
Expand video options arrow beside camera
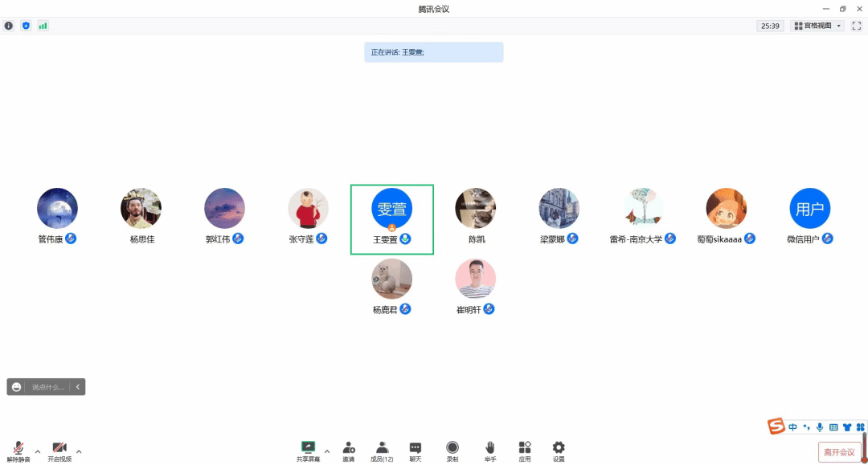[x=79, y=451]
